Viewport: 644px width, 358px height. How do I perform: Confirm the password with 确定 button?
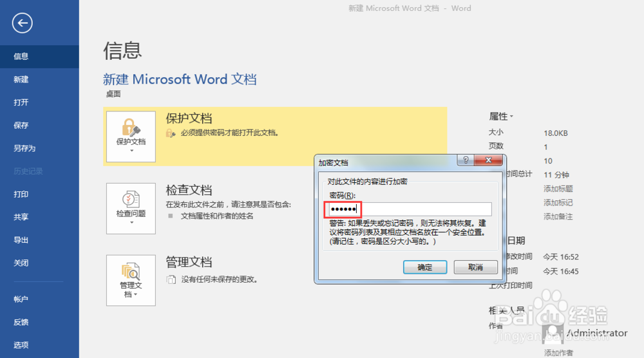click(x=425, y=267)
